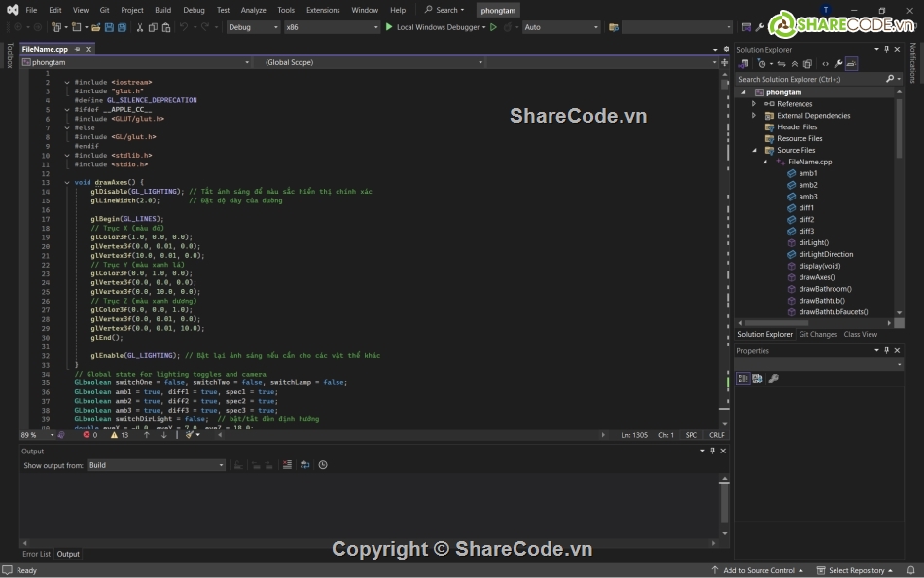
Task: Click the Output panel timestamp clock icon
Action: [x=323, y=465]
